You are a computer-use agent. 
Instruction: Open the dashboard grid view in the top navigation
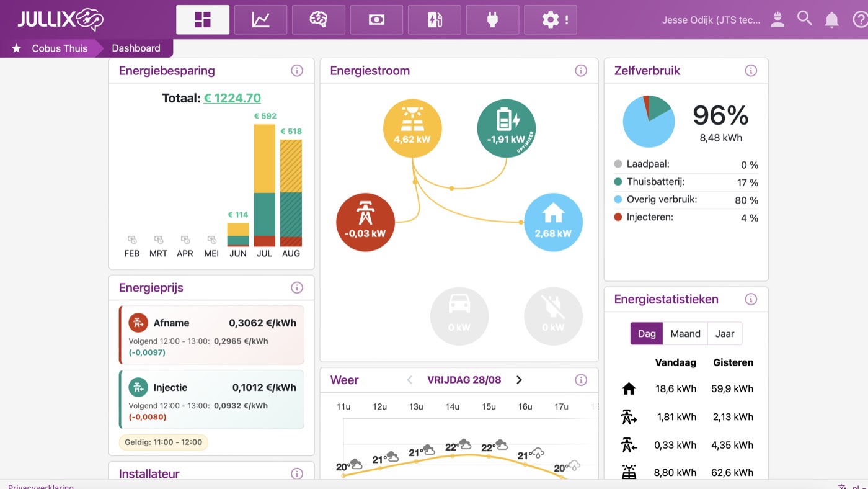[203, 20]
